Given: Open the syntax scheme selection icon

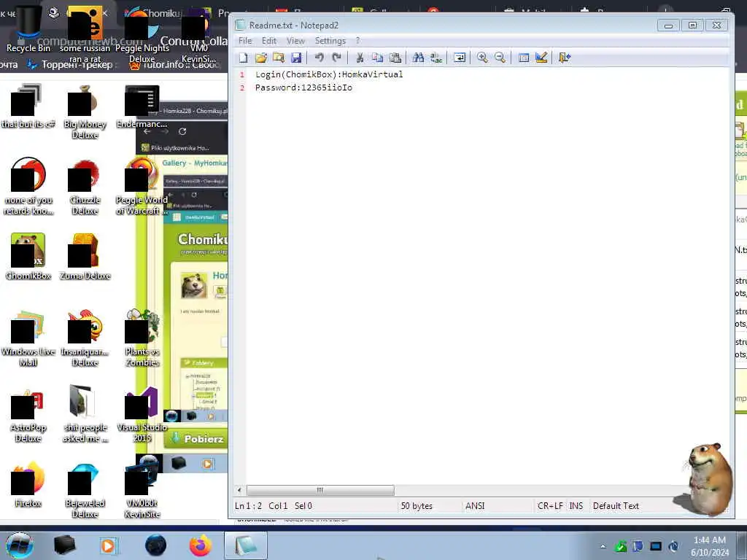Looking at the screenshot, I should (x=523, y=58).
